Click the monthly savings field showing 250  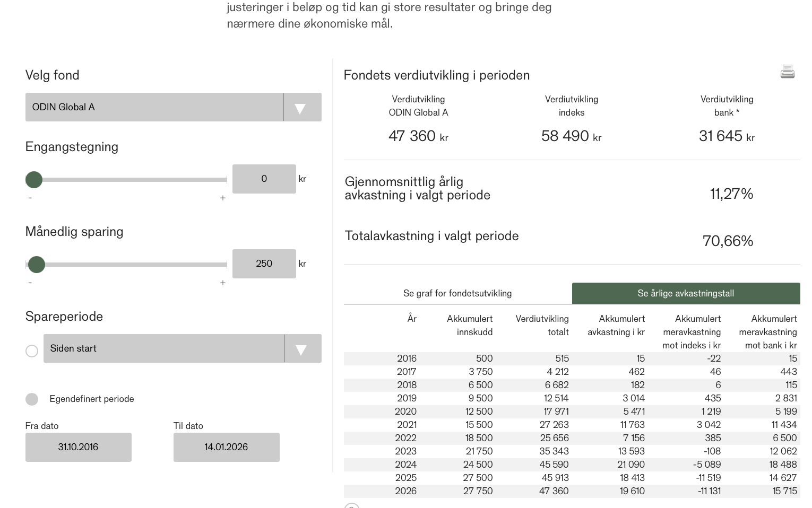(x=264, y=264)
